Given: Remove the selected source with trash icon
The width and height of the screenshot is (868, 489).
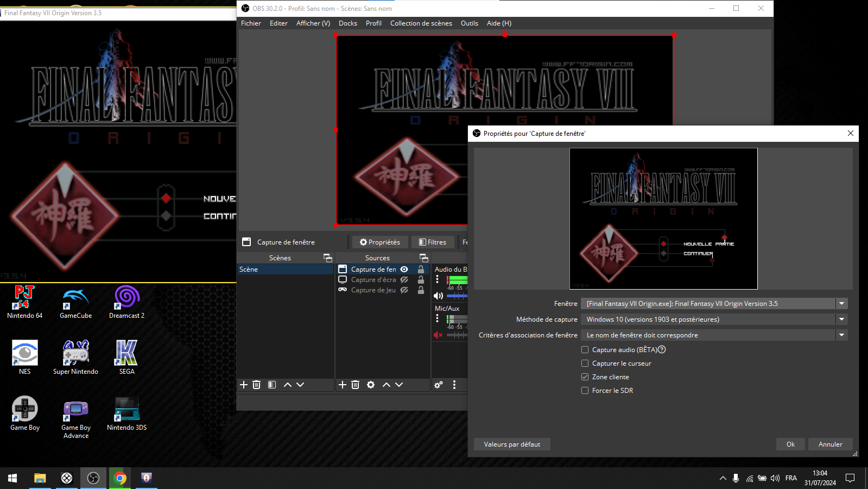Looking at the screenshot, I should pos(356,385).
